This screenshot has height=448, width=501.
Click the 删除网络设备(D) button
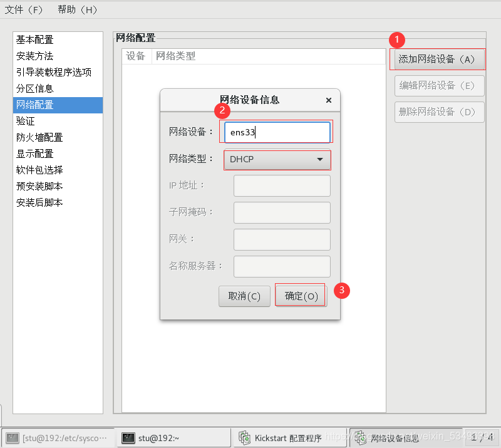pyautogui.click(x=438, y=112)
